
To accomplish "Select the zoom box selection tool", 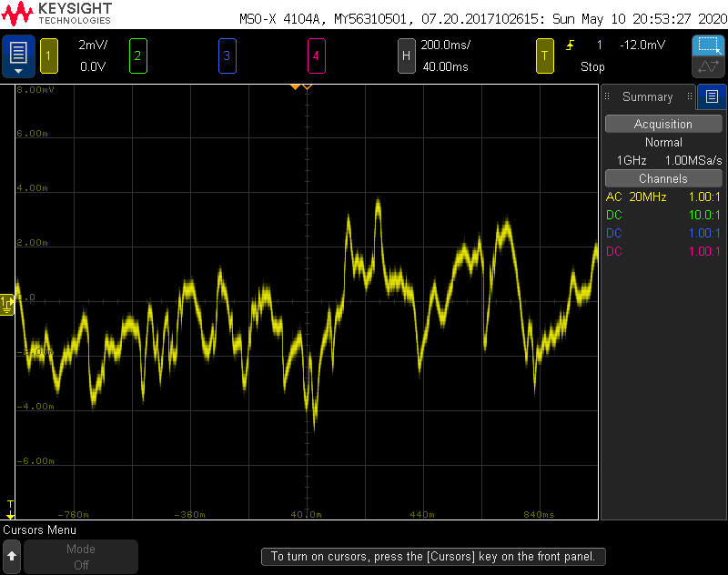I will point(708,45).
